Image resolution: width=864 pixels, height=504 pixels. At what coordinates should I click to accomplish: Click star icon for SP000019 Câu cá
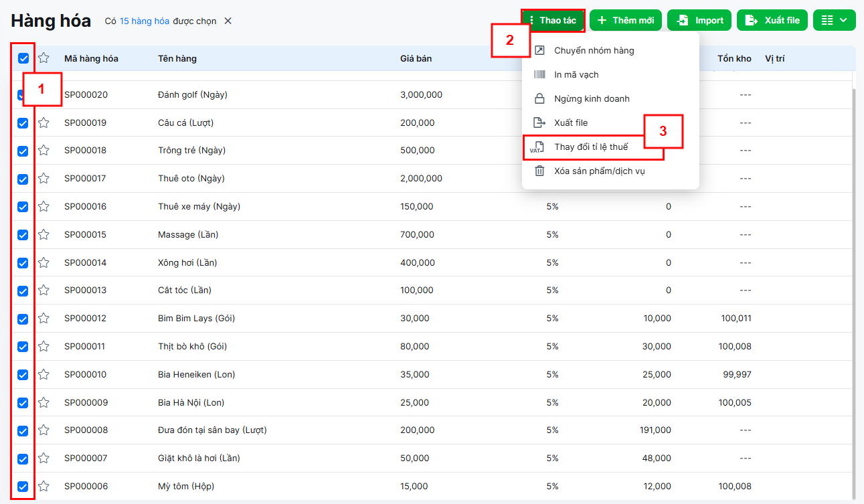tap(44, 122)
